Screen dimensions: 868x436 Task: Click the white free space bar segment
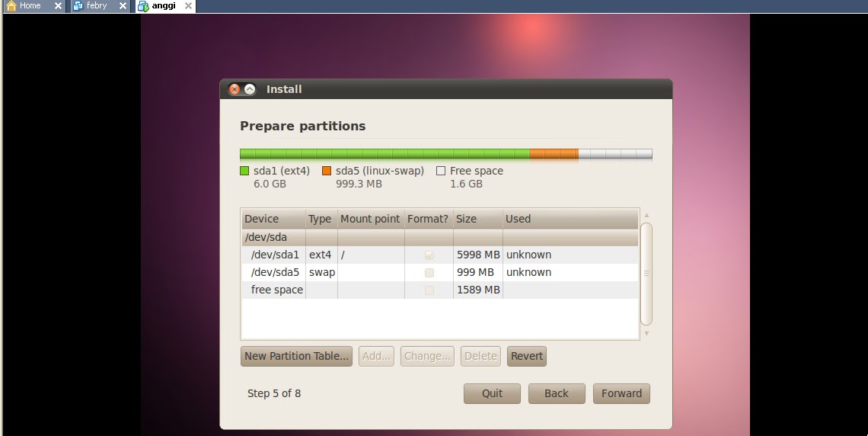[x=615, y=154]
